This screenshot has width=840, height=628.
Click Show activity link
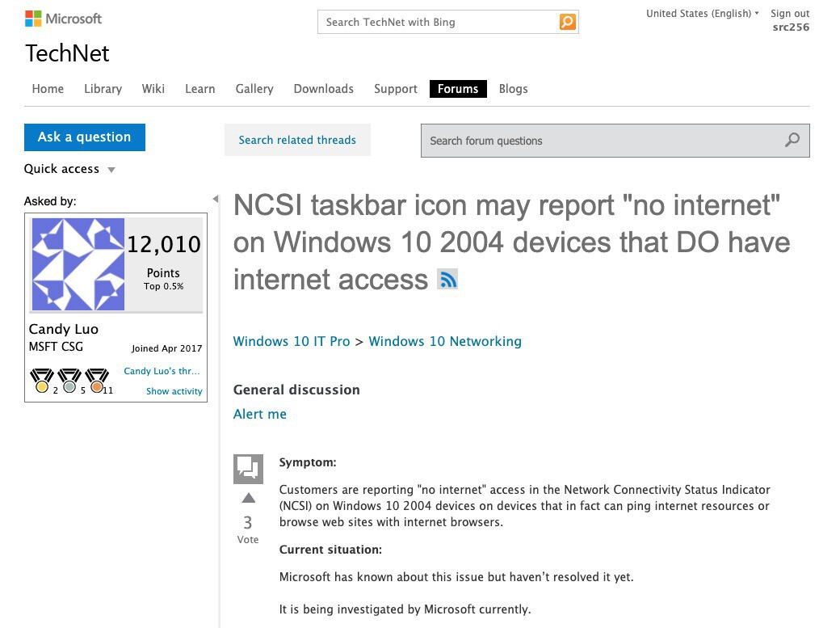point(174,391)
